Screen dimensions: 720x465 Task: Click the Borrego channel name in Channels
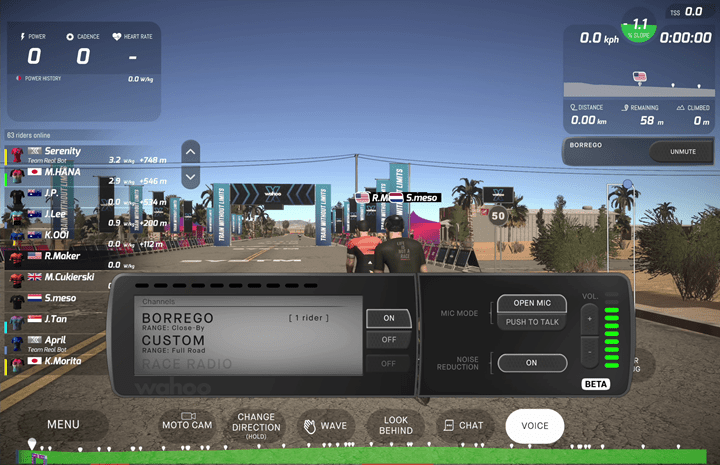(178, 318)
